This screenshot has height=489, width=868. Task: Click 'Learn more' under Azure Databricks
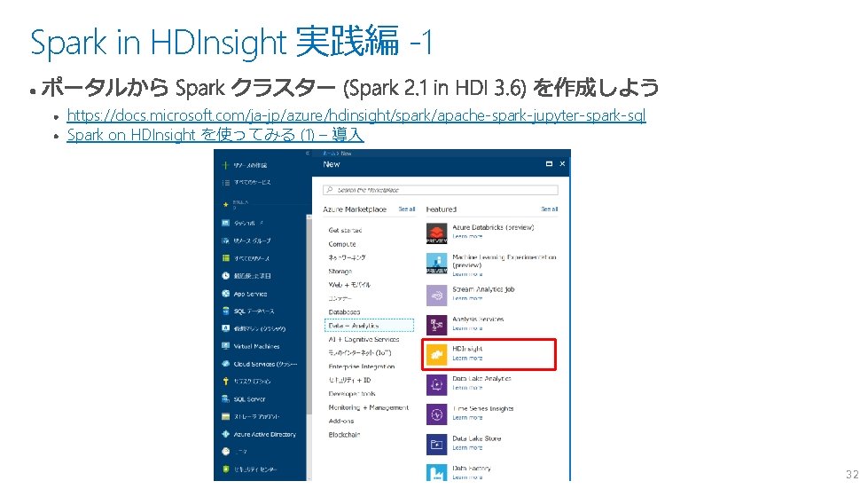[467, 236]
